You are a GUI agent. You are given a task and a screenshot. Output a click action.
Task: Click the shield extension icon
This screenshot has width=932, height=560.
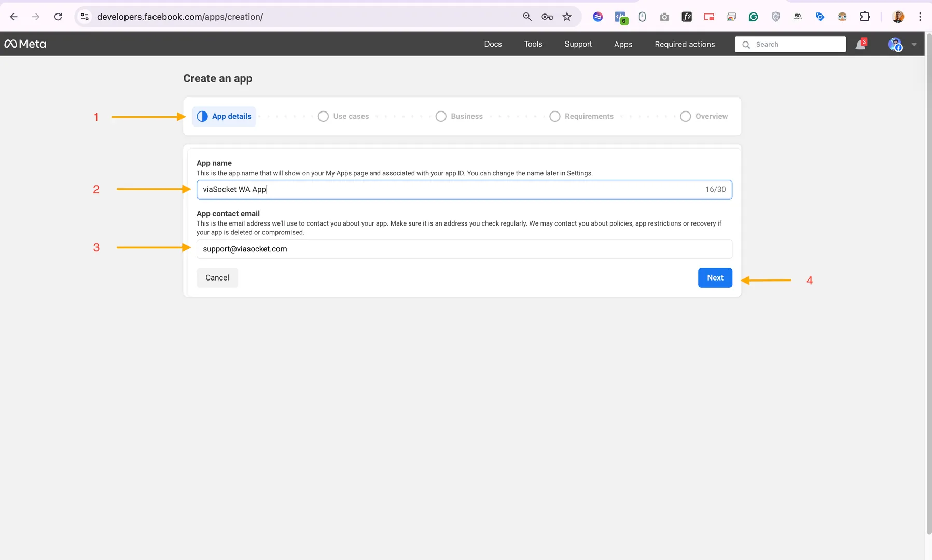coord(776,17)
